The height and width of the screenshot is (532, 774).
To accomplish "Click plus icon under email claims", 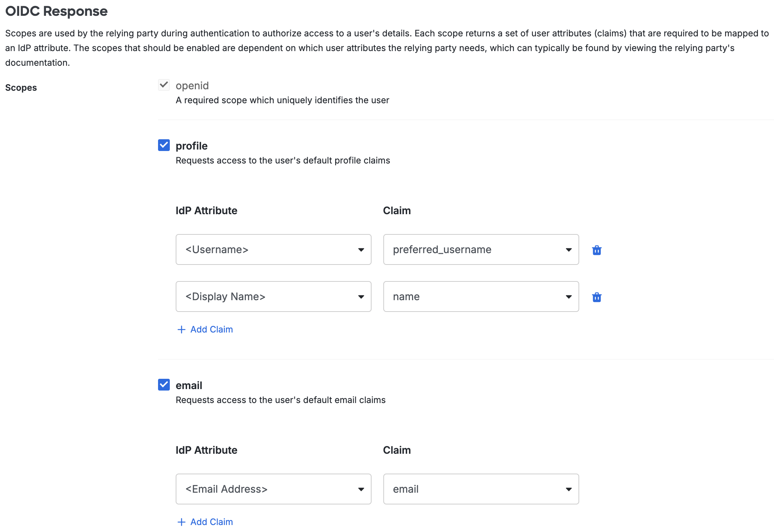I will (x=181, y=522).
